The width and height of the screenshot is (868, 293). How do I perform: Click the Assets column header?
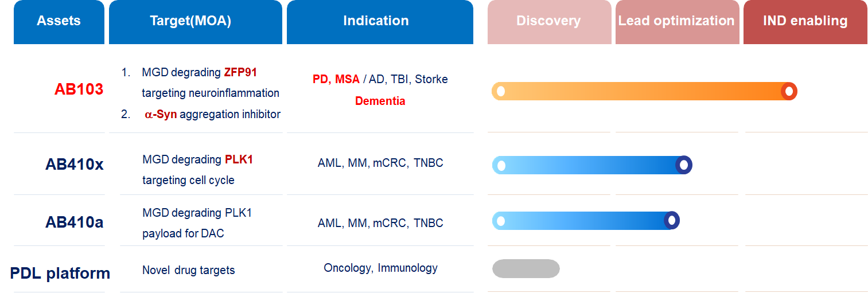[59, 21]
